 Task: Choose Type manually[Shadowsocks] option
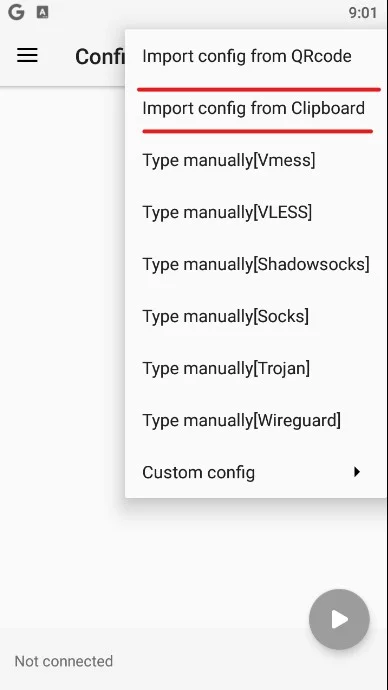tap(256, 264)
